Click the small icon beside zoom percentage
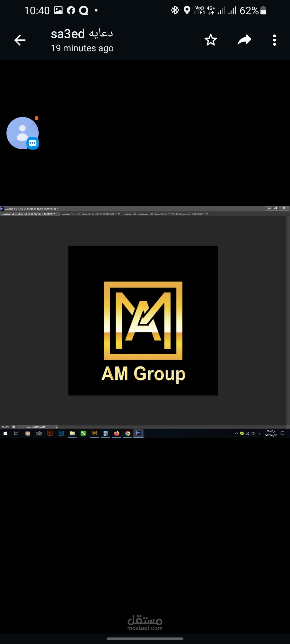 pos(14,427)
